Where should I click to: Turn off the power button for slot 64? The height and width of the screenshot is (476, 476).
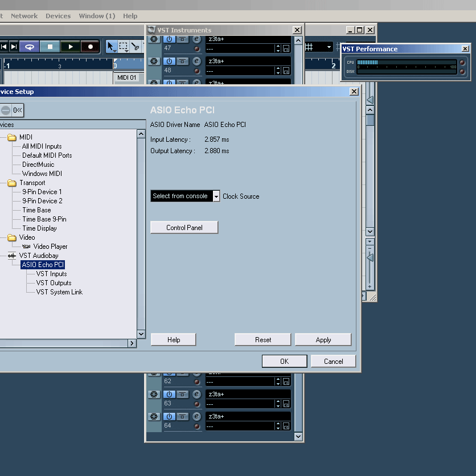[169, 416]
